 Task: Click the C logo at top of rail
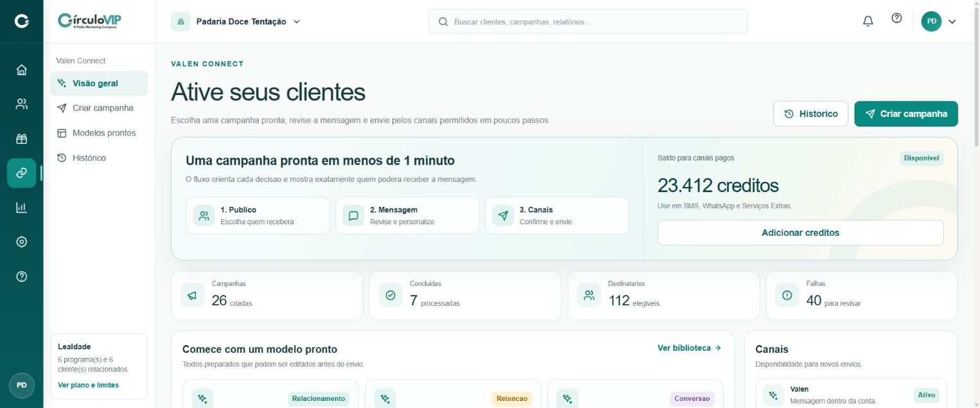pos(21,21)
